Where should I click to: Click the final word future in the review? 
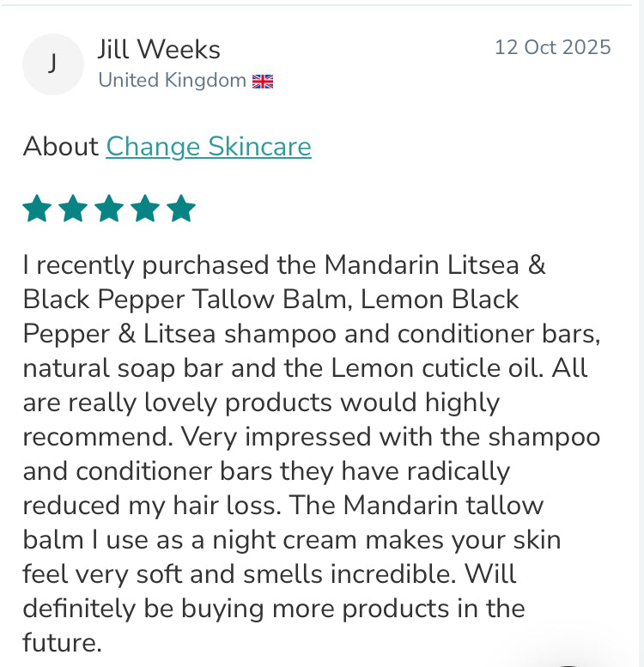pyautogui.click(x=61, y=643)
